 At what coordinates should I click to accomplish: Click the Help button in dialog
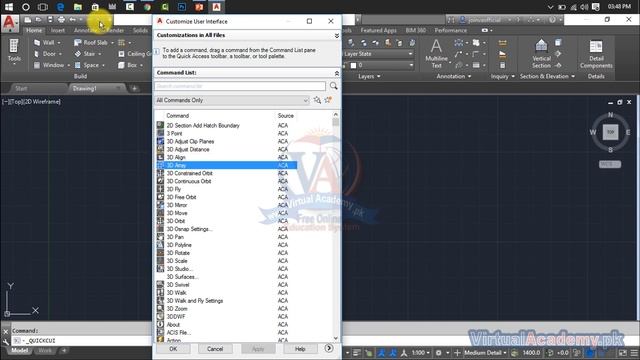pos(300,349)
